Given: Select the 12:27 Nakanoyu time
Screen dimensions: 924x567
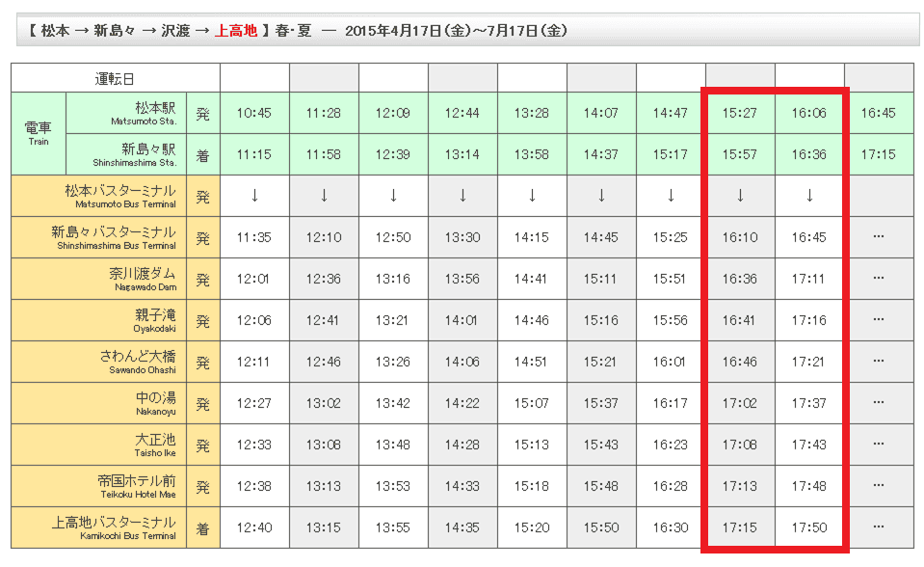Looking at the screenshot, I should point(254,403).
